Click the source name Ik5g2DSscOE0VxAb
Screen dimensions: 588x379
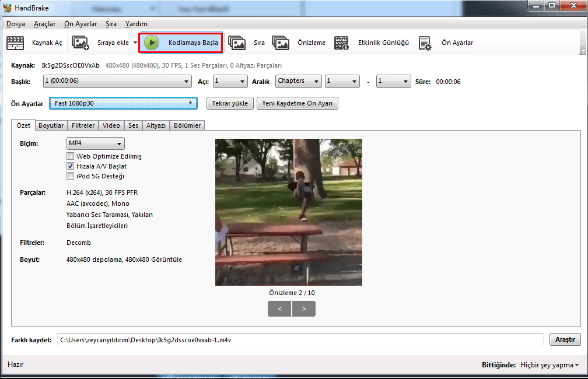pos(71,65)
